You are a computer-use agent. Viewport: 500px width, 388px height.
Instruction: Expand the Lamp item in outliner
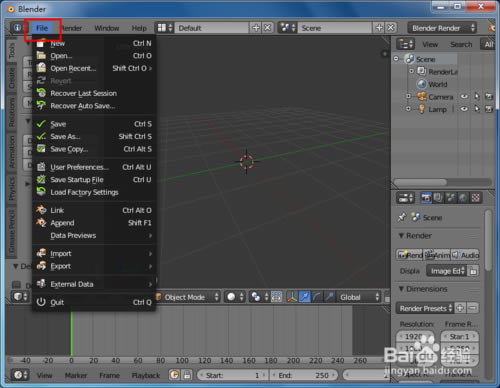click(409, 109)
